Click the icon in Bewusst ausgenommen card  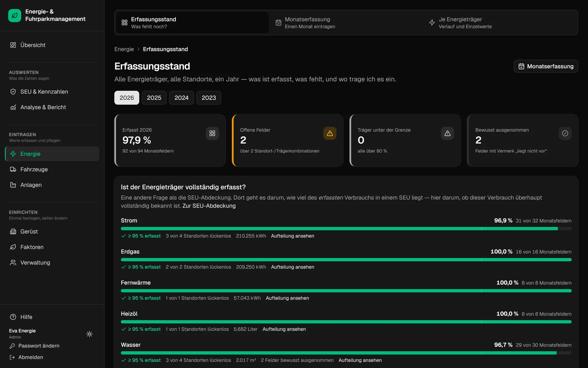tap(565, 133)
